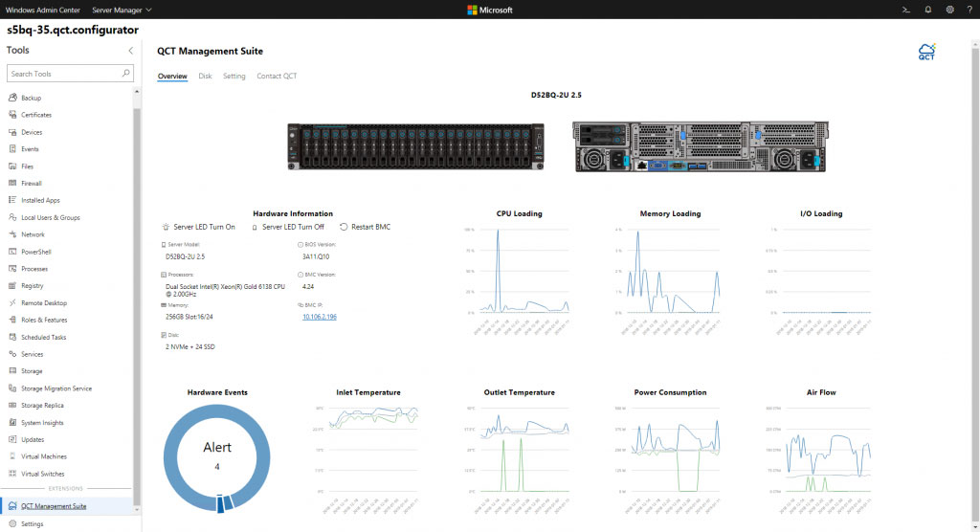Click the QCT cloud logo
Image resolution: width=980 pixels, height=532 pixels.
(926, 52)
